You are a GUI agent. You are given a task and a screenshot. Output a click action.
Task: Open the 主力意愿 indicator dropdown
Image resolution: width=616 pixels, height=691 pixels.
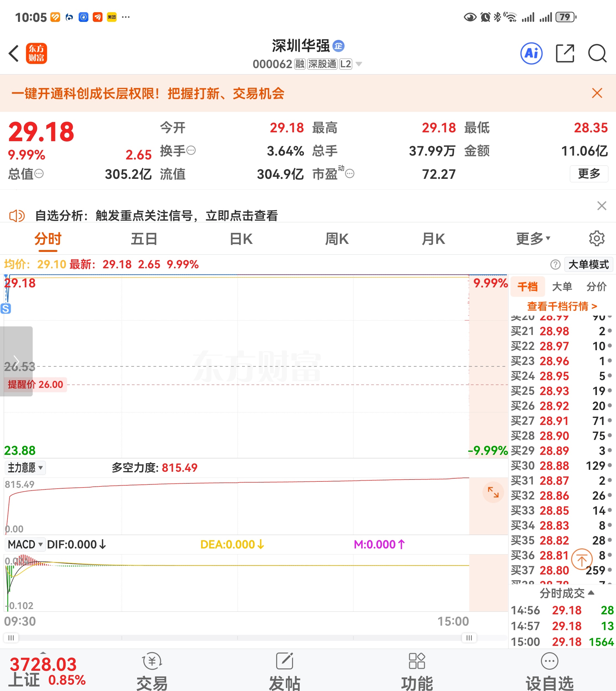click(x=25, y=468)
